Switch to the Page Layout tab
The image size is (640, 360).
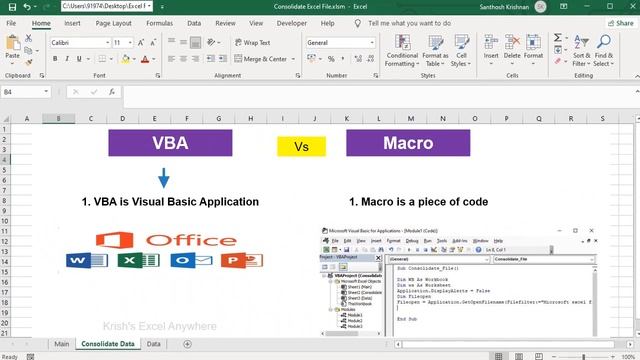[x=113, y=24]
